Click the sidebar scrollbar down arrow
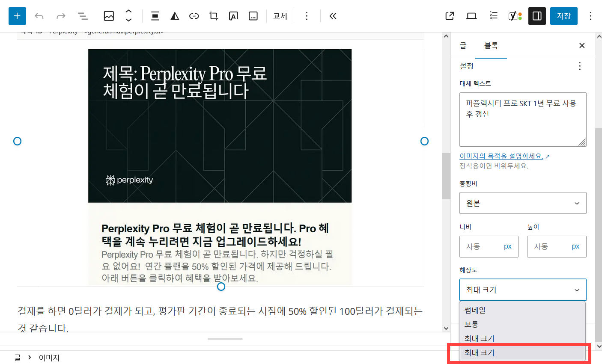Screen dimensions: 602x364 point(599,346)
